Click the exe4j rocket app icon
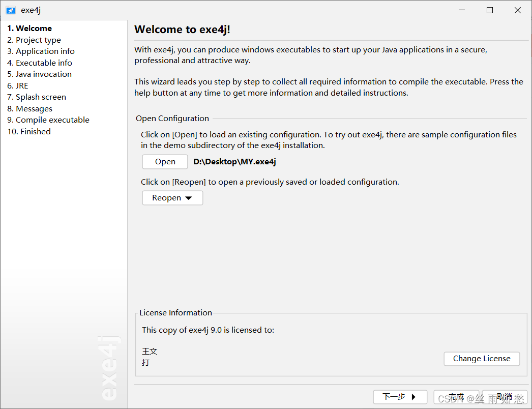Image resolution: width=532 pixels, height=409 pixels. 11,10
